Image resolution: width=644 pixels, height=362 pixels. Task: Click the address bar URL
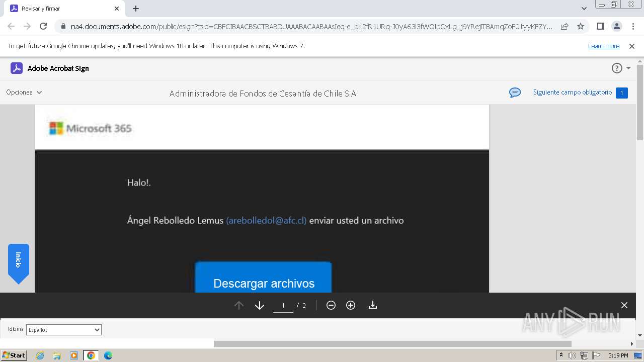tap(311, 27)
